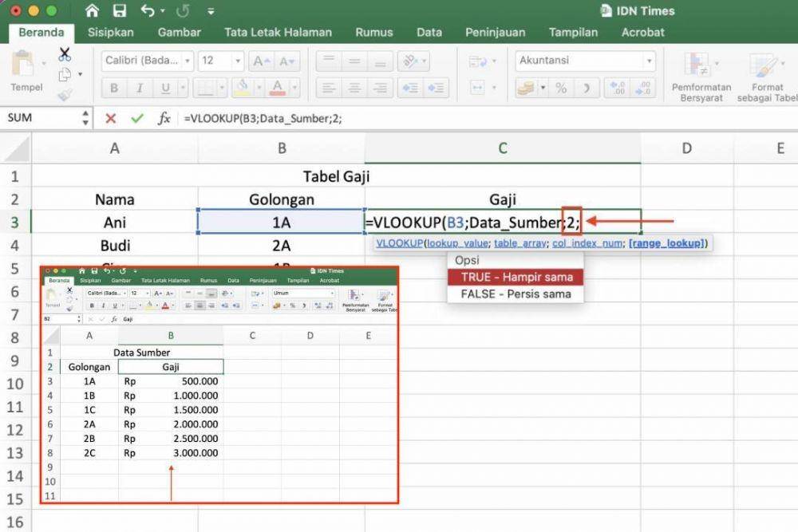Screen dimensions: 798x532
Task: Toggle Italic formatting
Action: tap(140, 88)
